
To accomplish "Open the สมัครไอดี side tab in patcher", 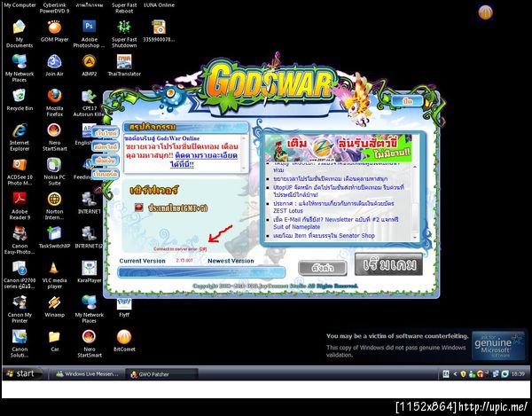I will click(x=106, y=146).
